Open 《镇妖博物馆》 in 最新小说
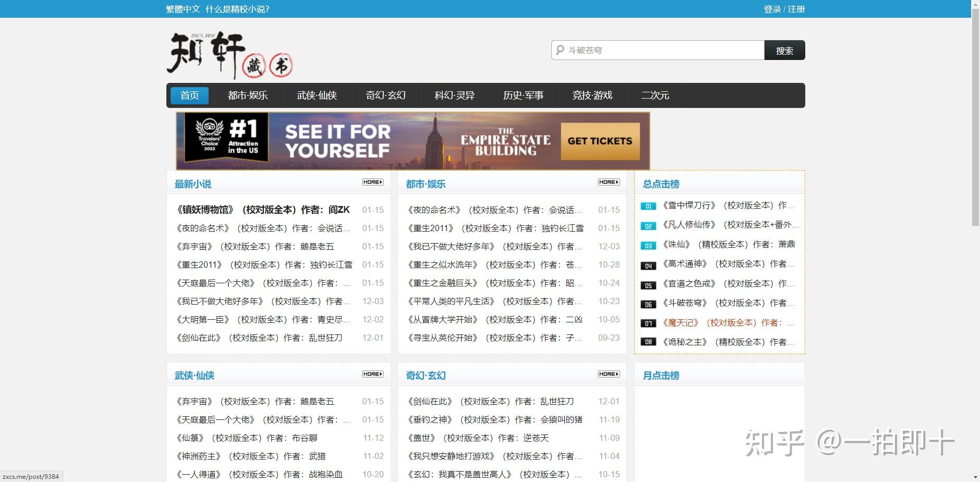 (x=263, y=210)
